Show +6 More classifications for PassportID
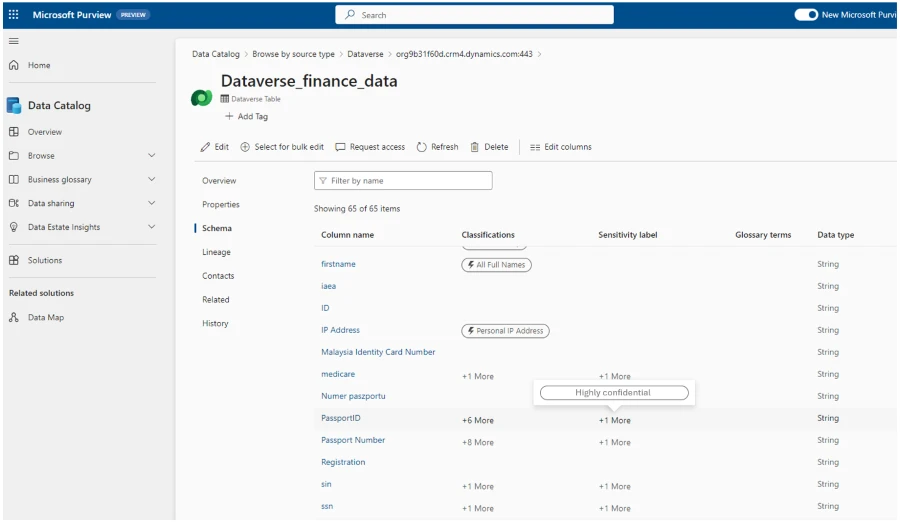Image resolution: width=900 pixels, height=522 pixels. tap(477, 420)
